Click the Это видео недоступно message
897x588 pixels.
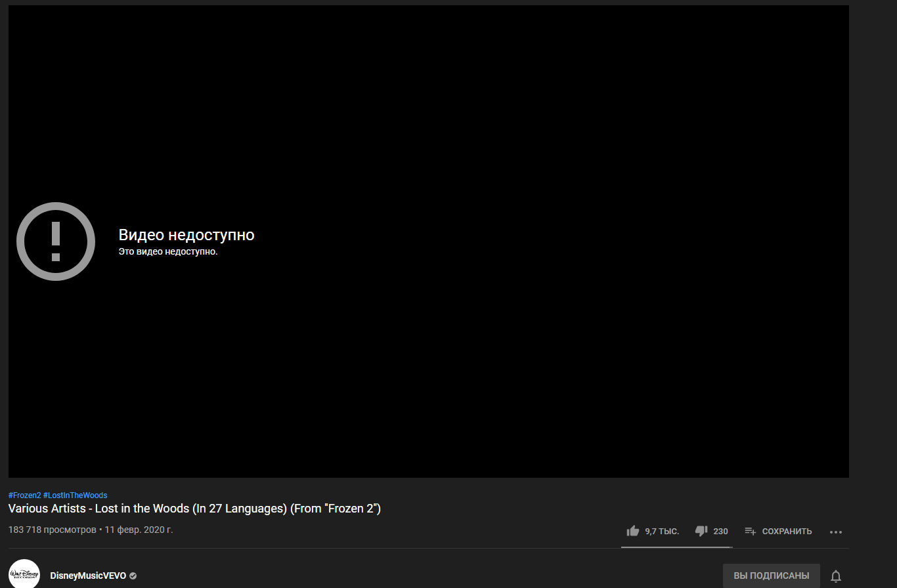click(x=168, y=251)
